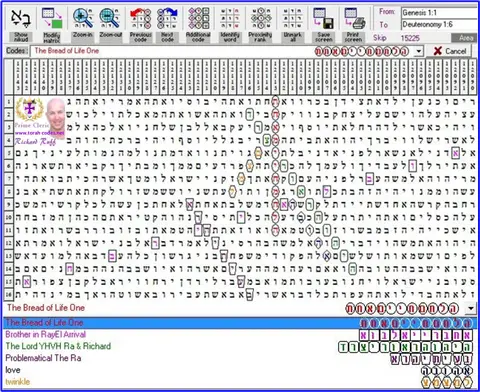Click the Area button
The width and height of the screenshot is (480, 392).
point(465,38)
